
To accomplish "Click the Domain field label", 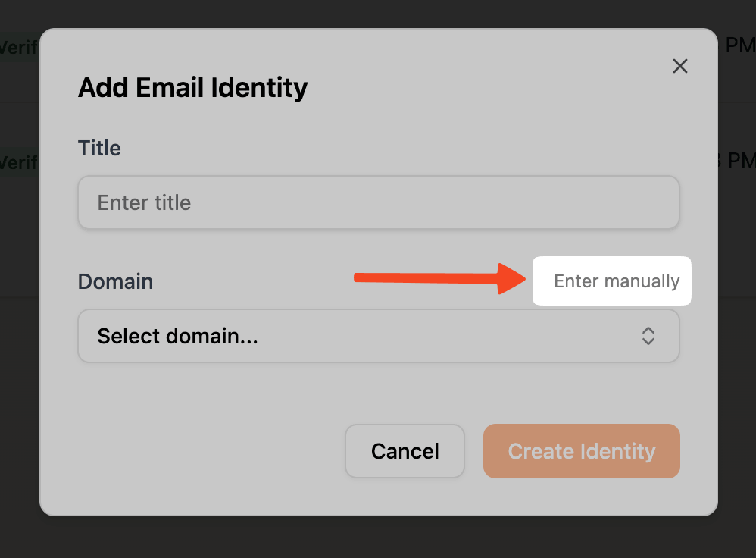I will (115, 281).
